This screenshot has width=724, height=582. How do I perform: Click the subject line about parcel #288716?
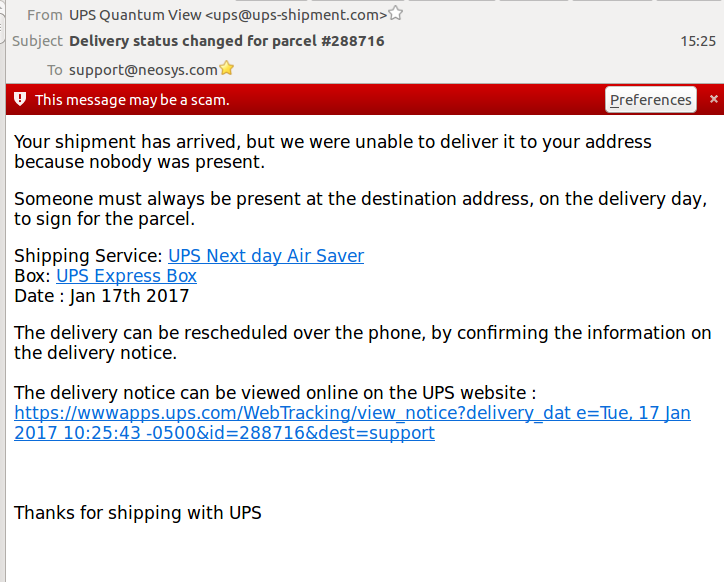[227, 41]
